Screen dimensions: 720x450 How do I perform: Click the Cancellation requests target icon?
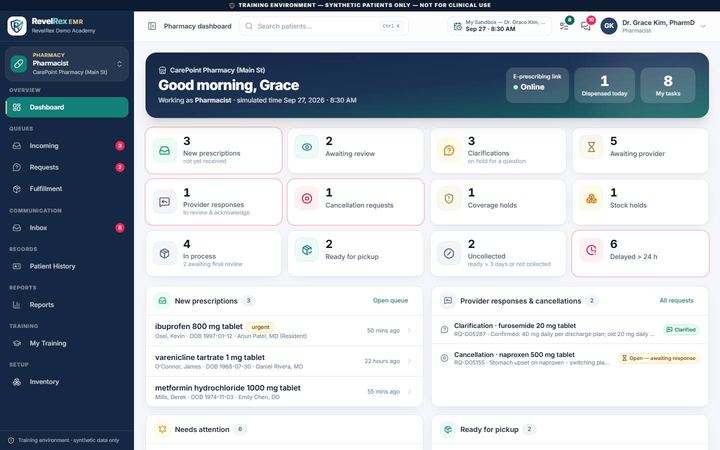[307, 198]
